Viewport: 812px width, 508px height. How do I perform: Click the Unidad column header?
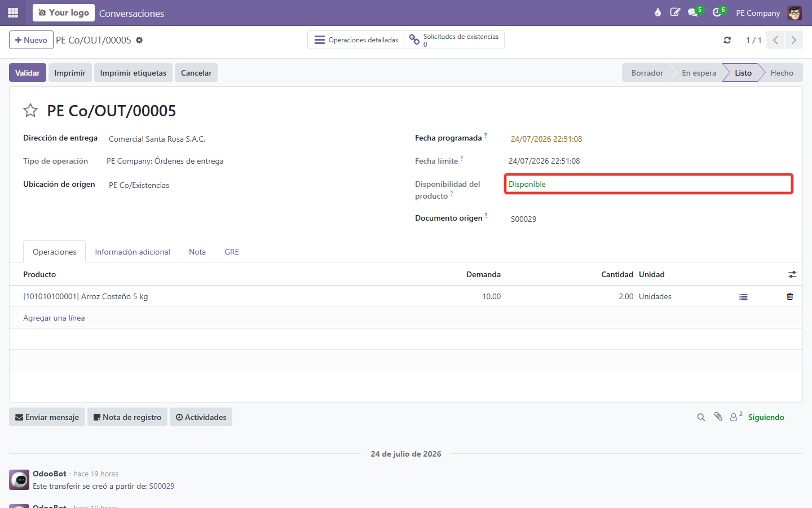click(652, 274)
